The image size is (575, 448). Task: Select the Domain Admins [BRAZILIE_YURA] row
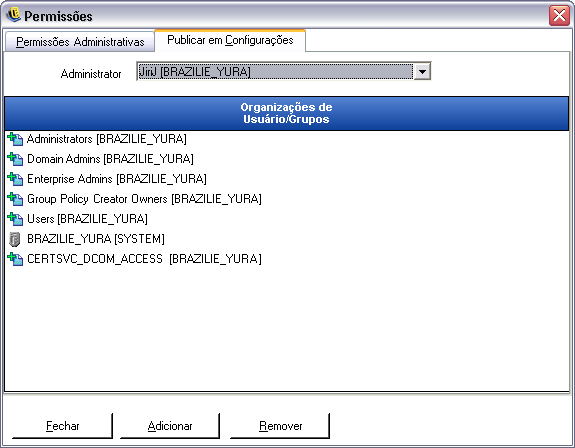pyautogui.click(x=286, y=159)
